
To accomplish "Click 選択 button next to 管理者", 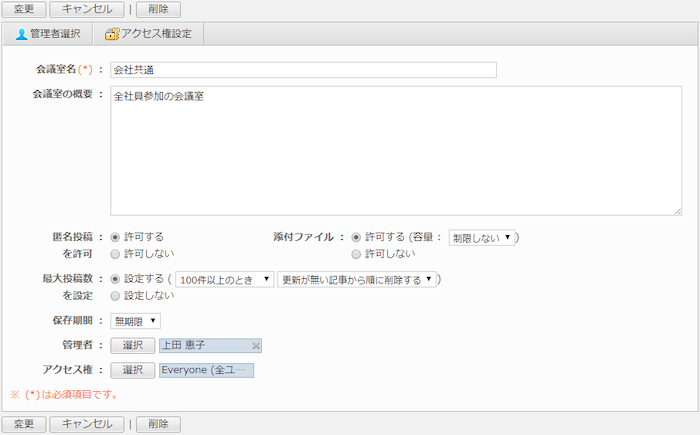I will click(133, 346).
